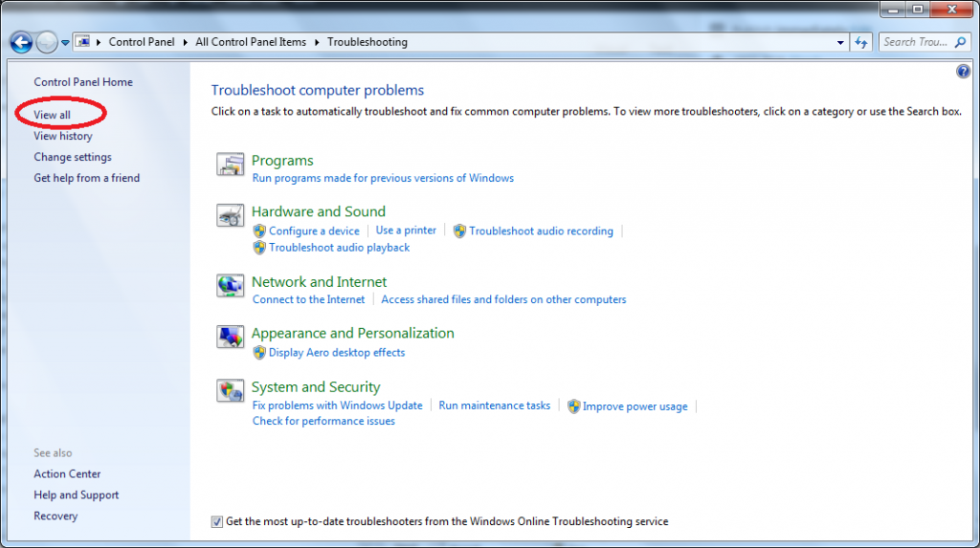Click shield icon beside Troubleshoot audio playback
This screenshot has width=980, height=548.
coord(259,248)
